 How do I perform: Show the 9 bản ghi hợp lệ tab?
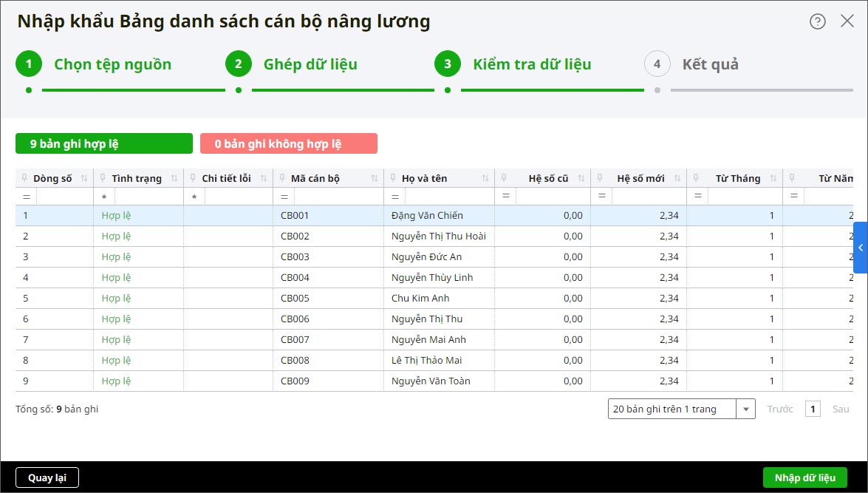(x=103, y=143)
